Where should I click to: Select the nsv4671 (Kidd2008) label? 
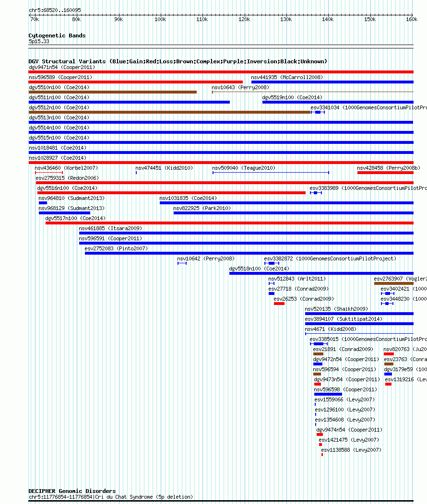pos(331,329)
